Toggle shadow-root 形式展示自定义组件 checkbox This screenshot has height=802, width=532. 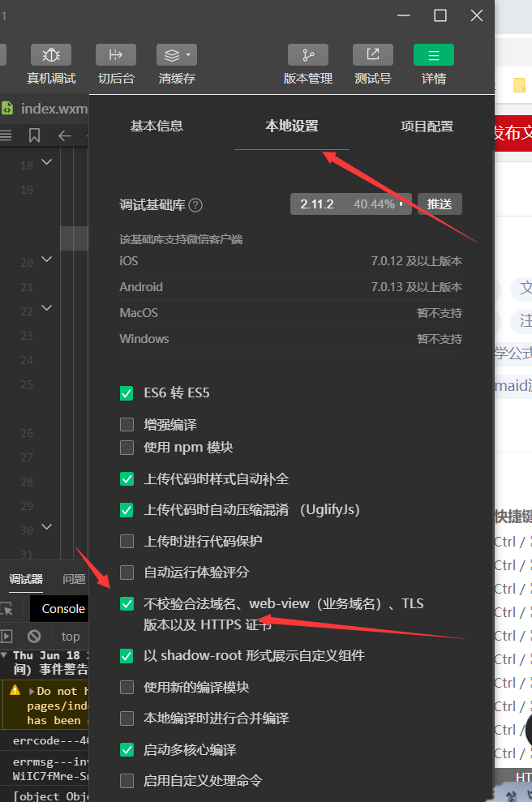point(127,656)
